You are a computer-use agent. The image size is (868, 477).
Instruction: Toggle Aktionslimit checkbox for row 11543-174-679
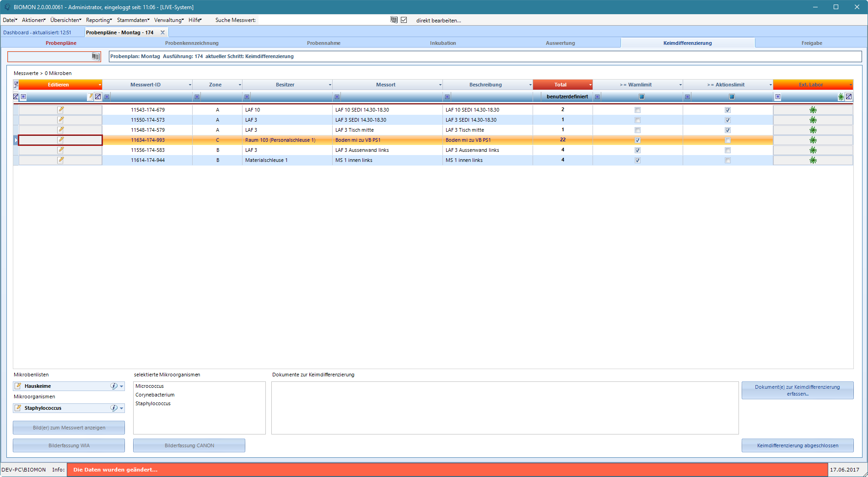(728, 110)
